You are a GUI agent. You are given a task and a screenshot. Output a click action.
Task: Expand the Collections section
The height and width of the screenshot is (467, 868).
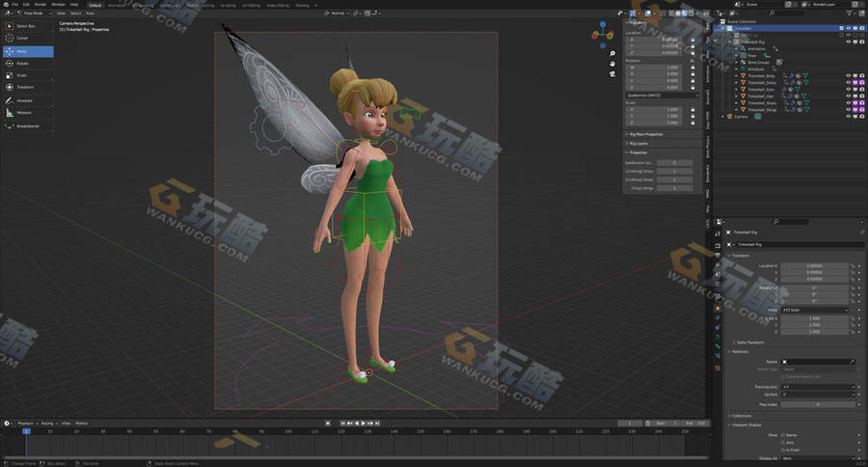pyautogui.click(x=740, y=416)
